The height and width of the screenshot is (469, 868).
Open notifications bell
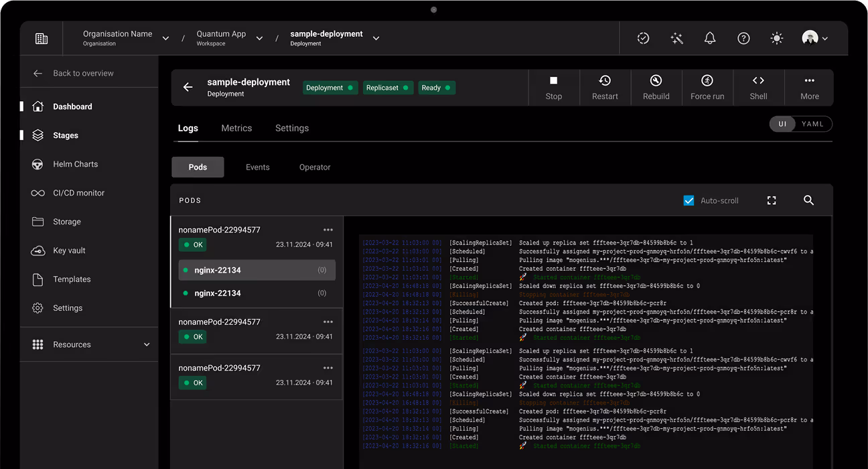pos(710,39)
